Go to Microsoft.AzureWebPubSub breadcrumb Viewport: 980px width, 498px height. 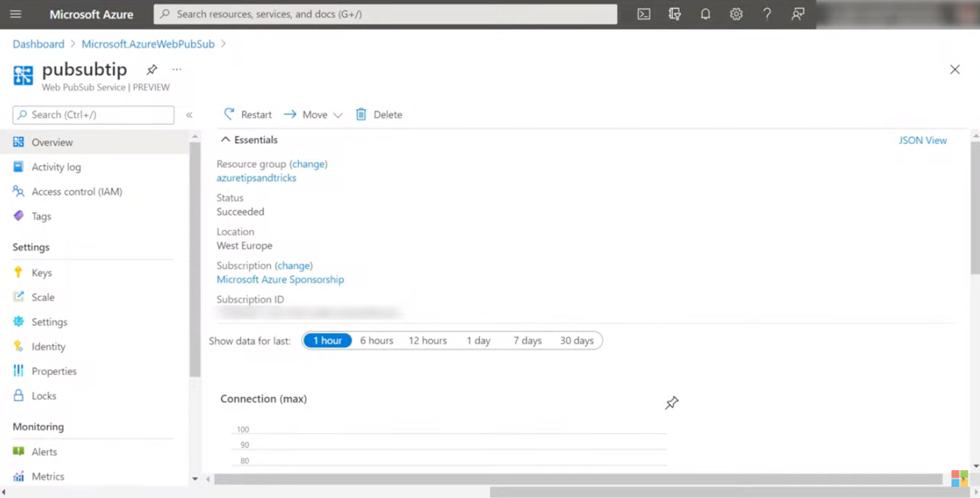148,44
